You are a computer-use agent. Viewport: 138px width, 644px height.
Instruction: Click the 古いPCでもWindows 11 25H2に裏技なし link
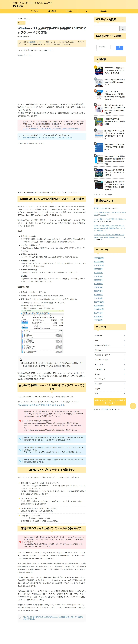click(x=51, y=129)
